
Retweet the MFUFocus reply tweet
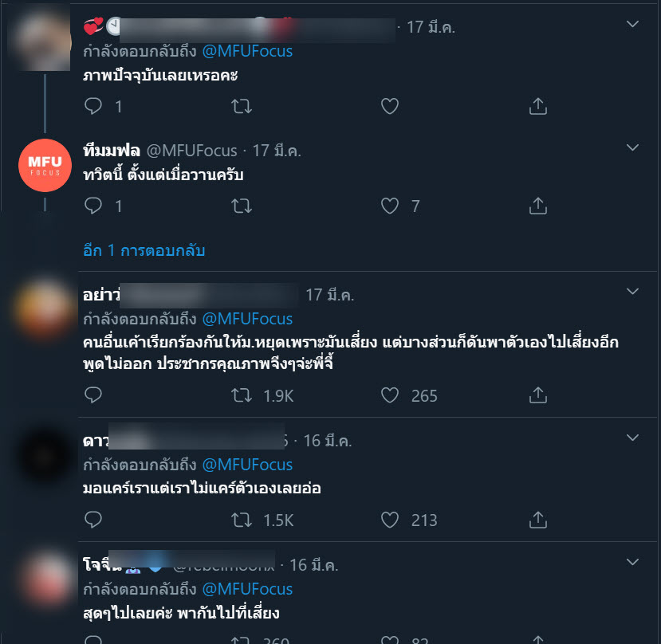tap(242, 206)
